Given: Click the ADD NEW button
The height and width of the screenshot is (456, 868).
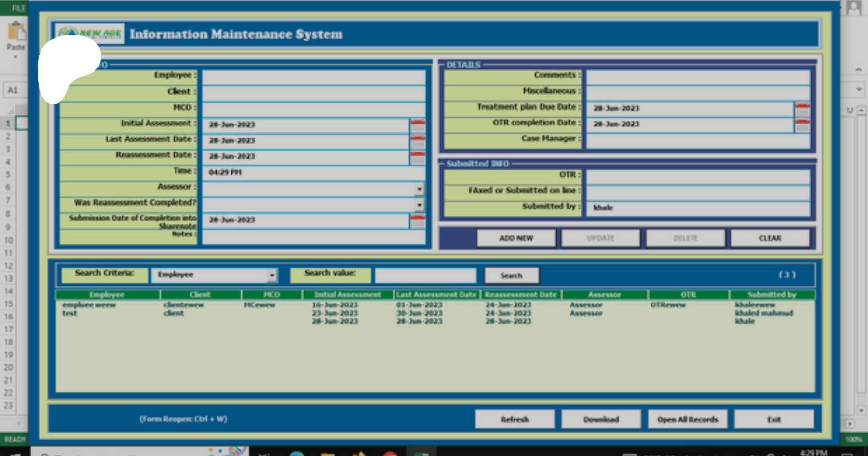Looking at the screenshot, I should (x=516, y=238).
